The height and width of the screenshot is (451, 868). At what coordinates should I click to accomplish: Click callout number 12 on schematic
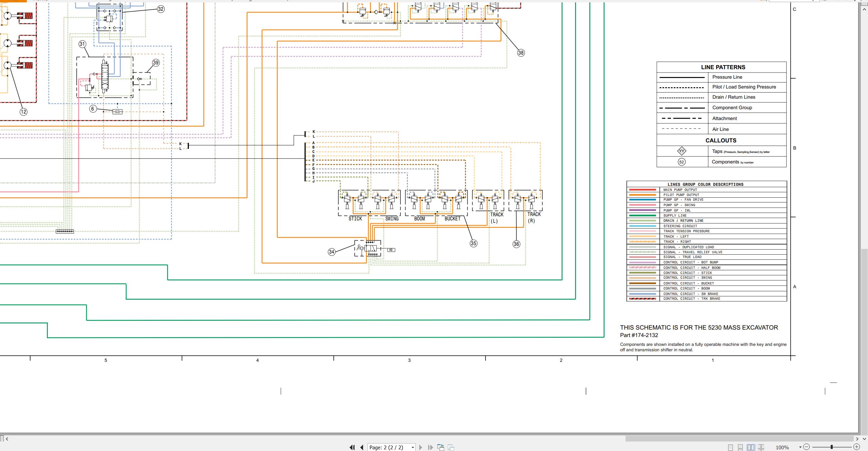click(23, 112)
